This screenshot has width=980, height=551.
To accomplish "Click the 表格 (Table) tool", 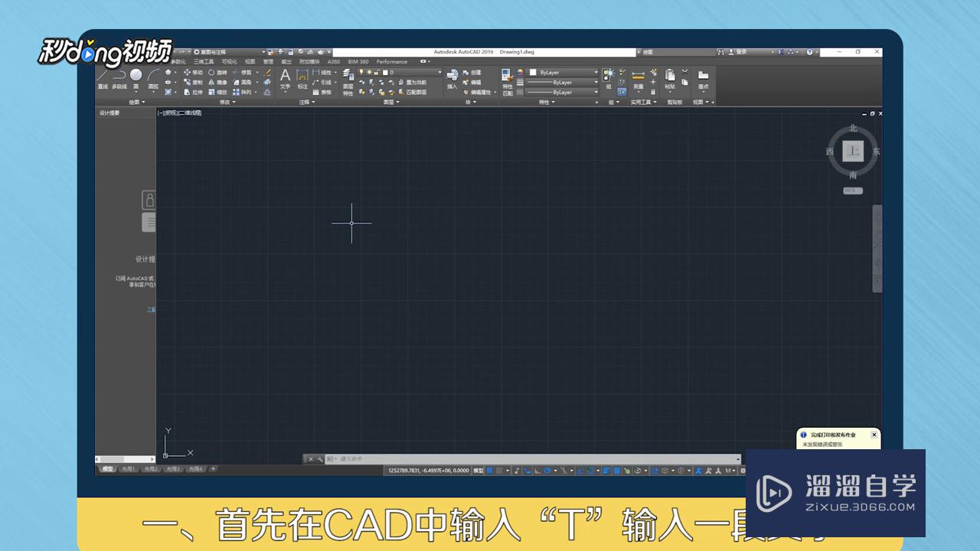I will (x=322, y=92).
